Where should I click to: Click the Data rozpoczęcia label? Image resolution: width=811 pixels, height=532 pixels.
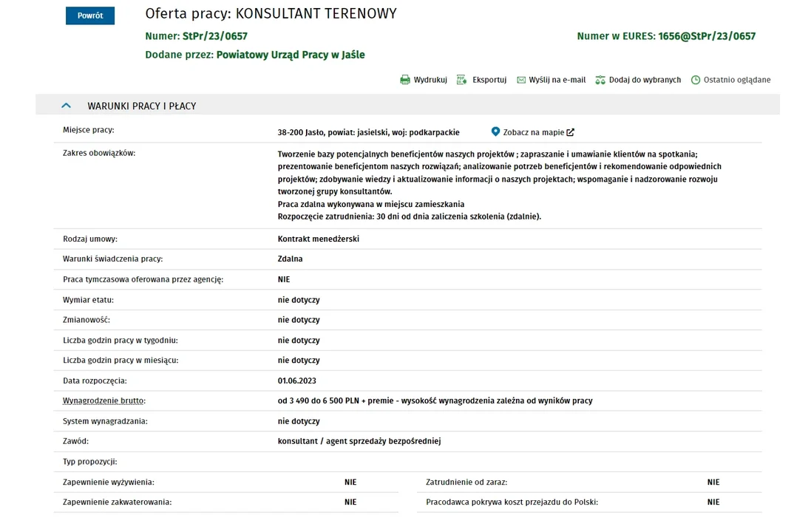(x=95, y=381)
